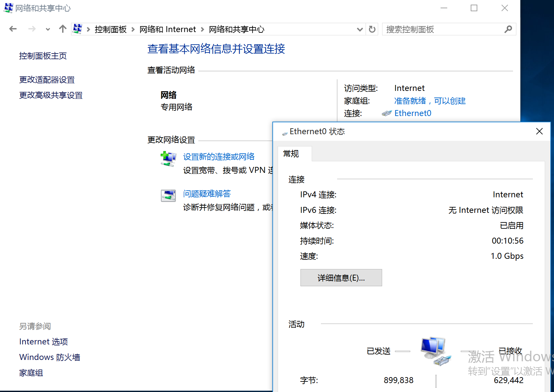This screenshot has width=554, height=392.
Task: Close the Ethernet0 状态 dialog
Action: click(539, 131)
